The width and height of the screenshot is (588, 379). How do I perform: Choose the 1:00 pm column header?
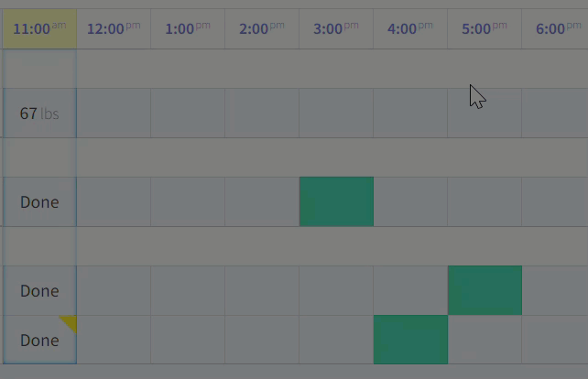coord(187,28)
